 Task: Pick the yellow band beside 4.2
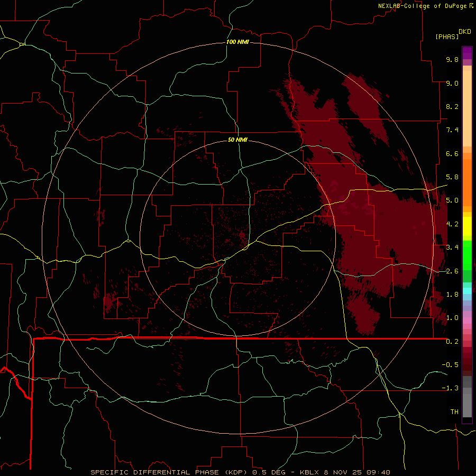(467, 226)
